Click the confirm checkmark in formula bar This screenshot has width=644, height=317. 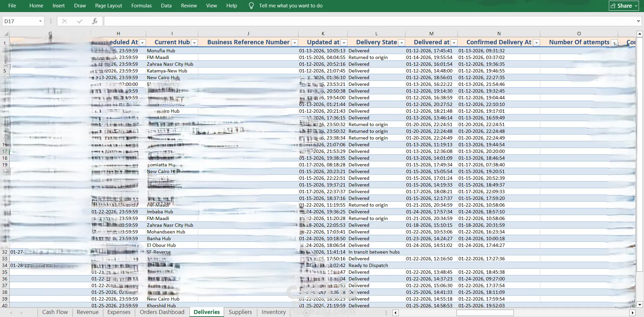pyautogui.click(x=80, y=21)
